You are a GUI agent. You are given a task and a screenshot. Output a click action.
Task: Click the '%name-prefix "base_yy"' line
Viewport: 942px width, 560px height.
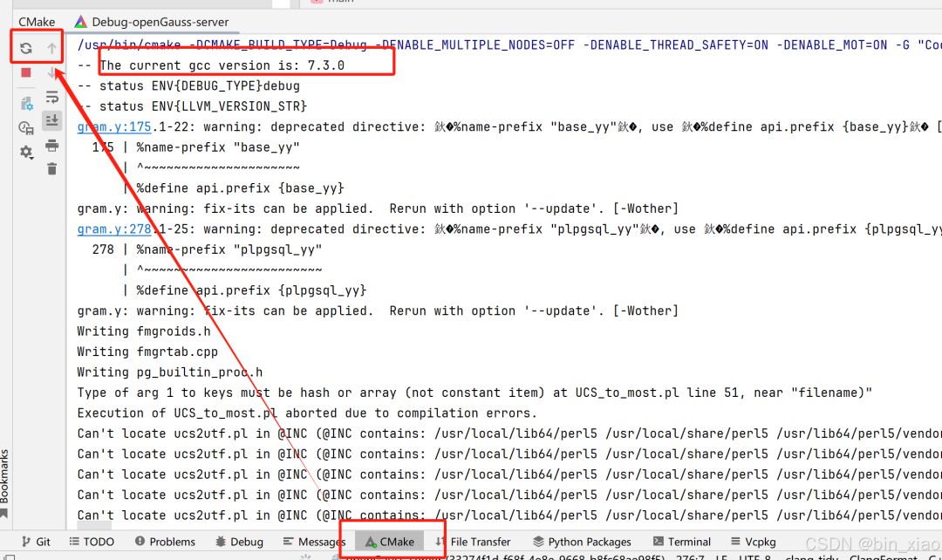196,147
